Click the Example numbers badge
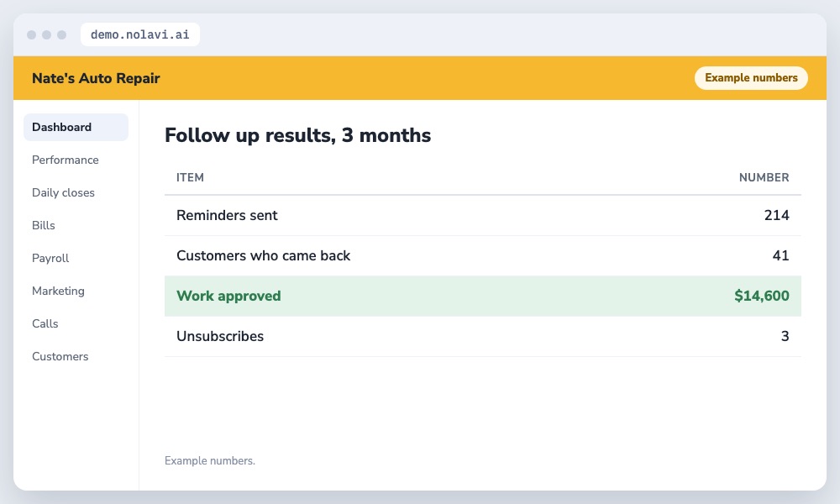Viewport: 840px width, 504px height. [751, 77]
